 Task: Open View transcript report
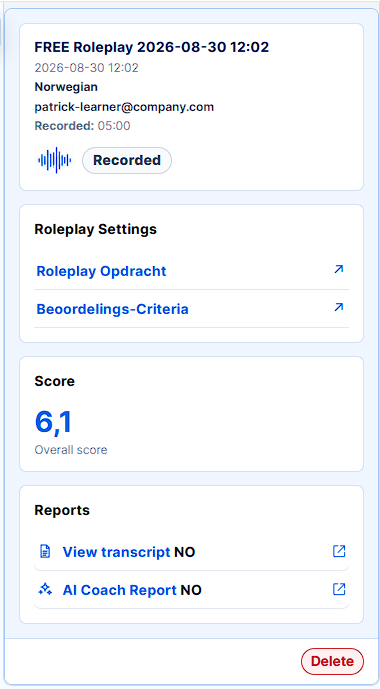(116, 552)
